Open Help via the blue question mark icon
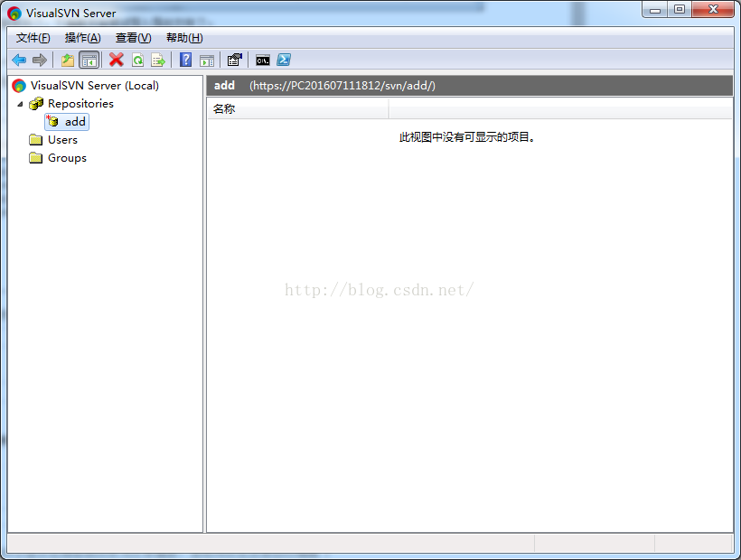 coord(186,60)
